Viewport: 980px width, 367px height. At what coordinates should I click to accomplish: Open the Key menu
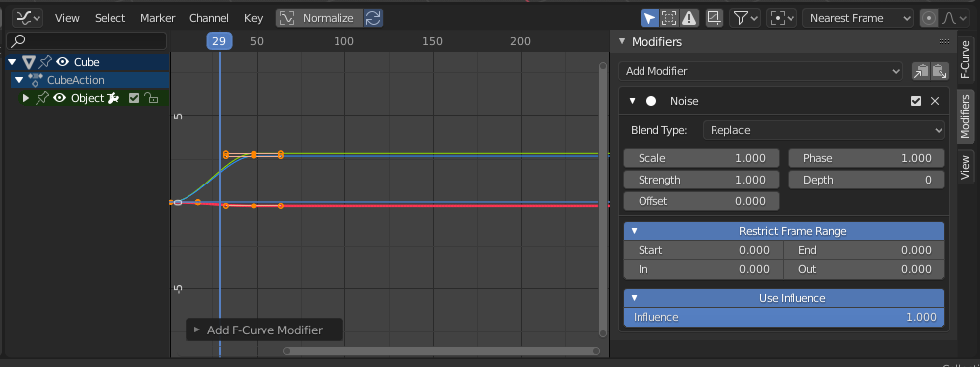[x=253, y=18]
